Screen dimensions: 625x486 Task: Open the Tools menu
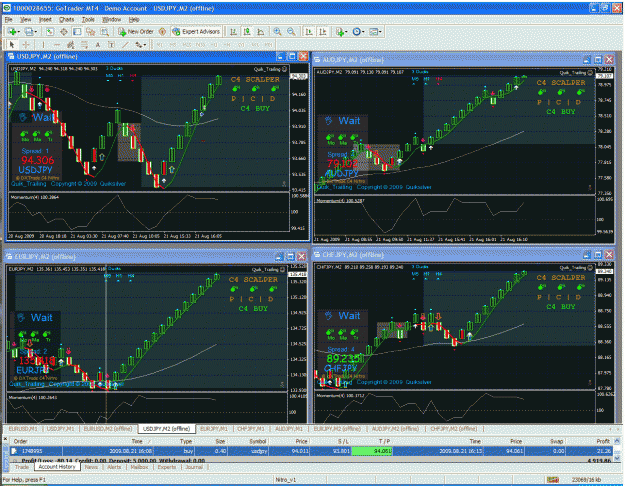[88, 19]
